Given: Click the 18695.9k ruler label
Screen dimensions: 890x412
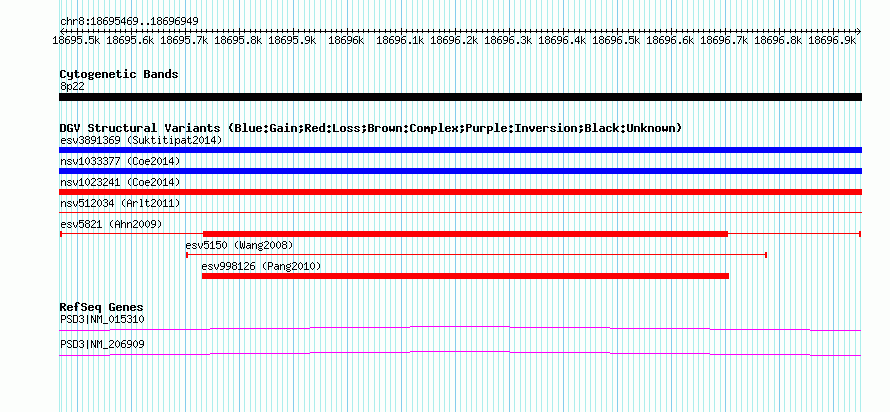Looking at the screenshot, I should (x=292, y=41).
